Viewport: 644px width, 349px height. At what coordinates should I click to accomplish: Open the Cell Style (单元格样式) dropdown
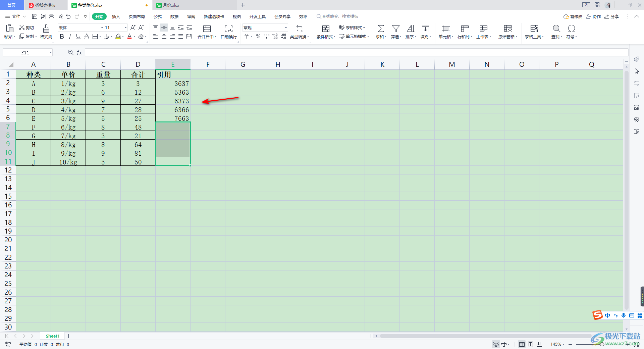coord(354,36)
